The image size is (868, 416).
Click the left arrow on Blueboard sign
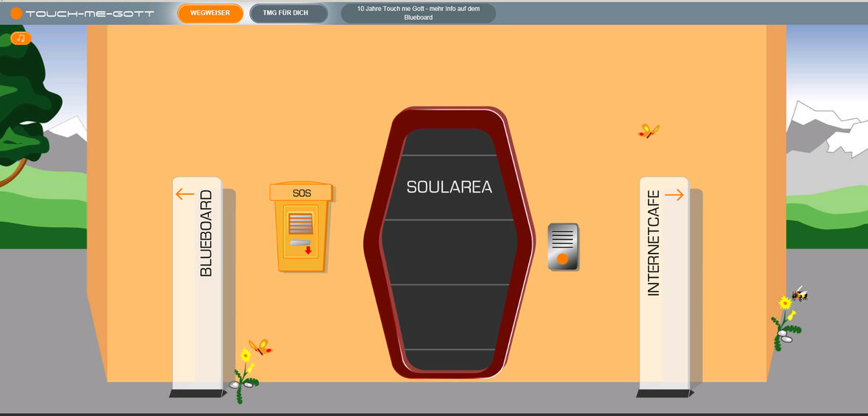tap(185, 195)
